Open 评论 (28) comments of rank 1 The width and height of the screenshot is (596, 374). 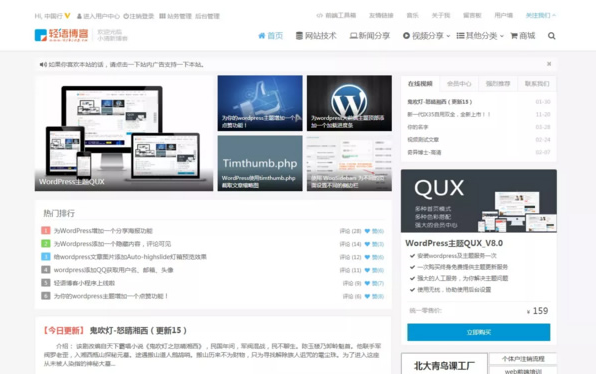[x=350, y=231]
